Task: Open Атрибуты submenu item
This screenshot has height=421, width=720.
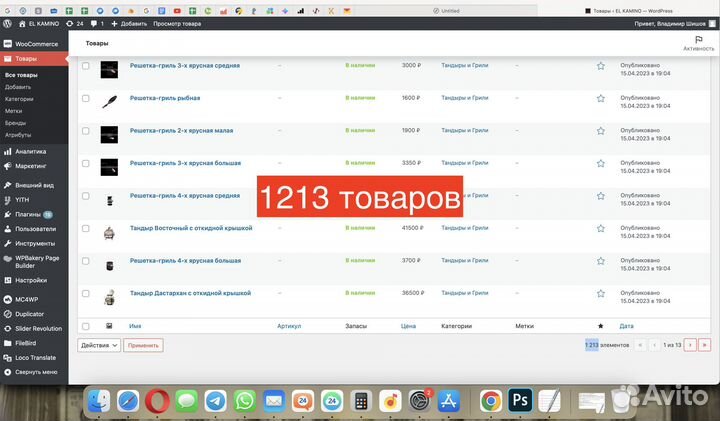Action: tap(18, 135)
